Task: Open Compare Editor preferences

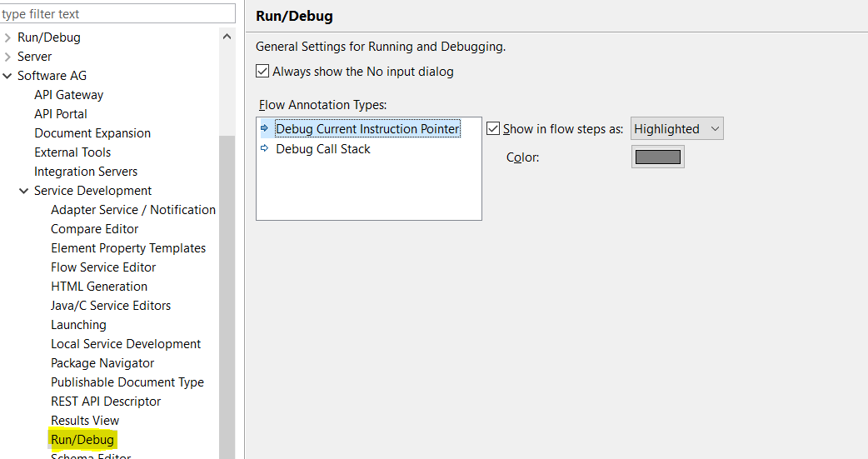Action: click(95, 229)
